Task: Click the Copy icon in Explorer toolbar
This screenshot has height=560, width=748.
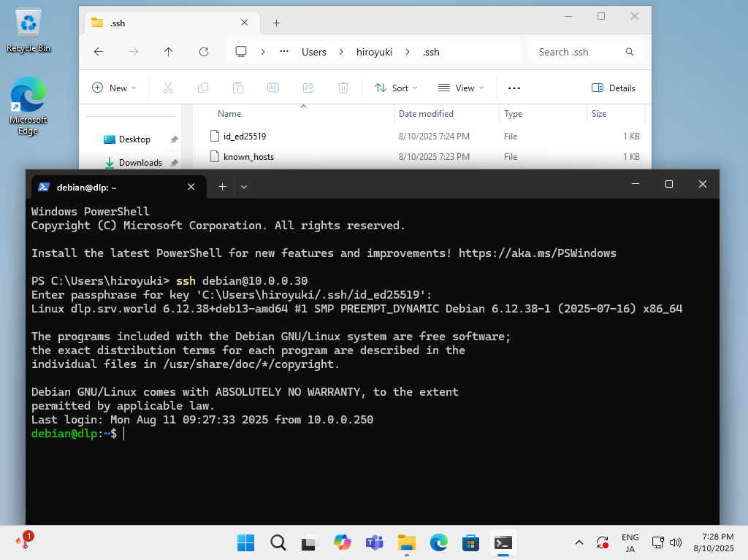Action: 203,88
